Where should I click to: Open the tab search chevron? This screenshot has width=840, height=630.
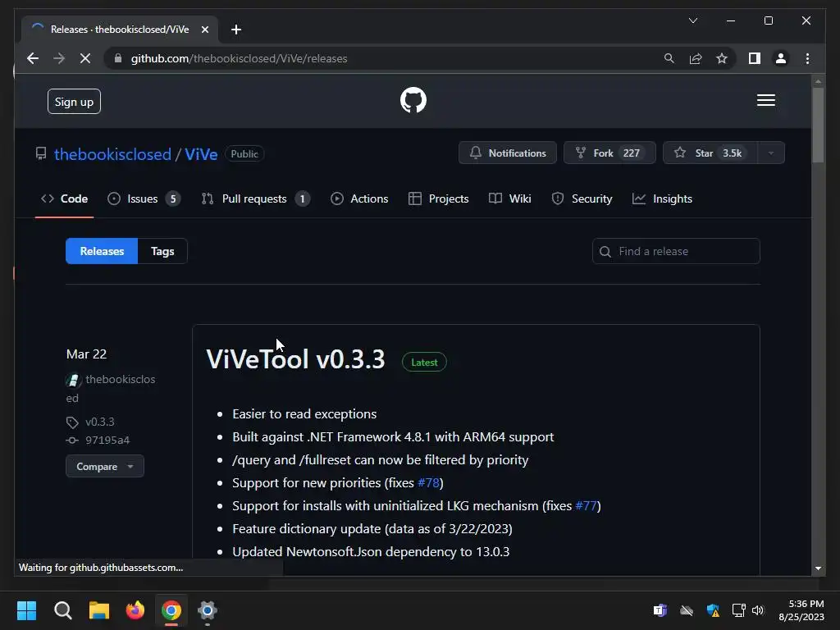tap(692, 21)
